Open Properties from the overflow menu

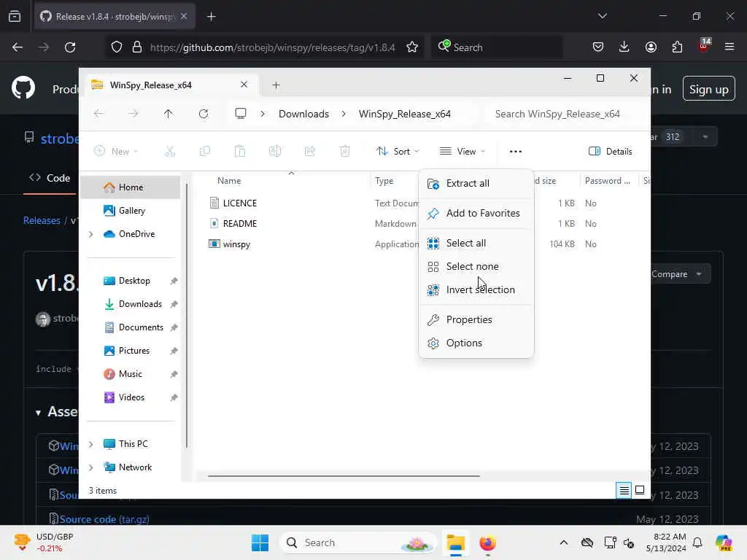tap(476, 320)
